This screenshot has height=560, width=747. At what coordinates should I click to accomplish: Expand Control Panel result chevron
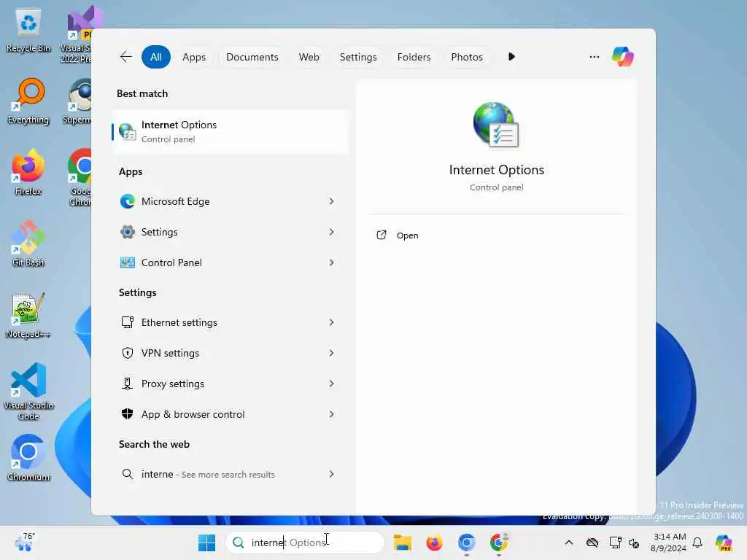[x=331, y=262]
